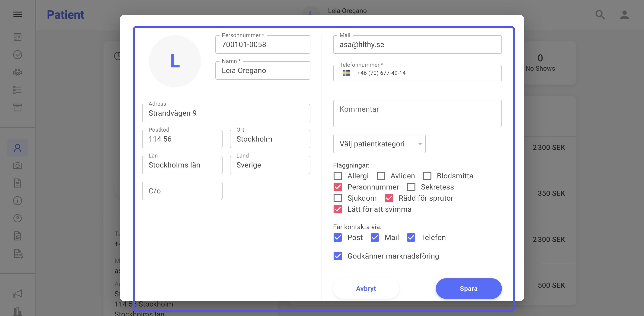Screen dimensions: 644x316
Task: Open the hamburger menu
Action: point(17,15)
